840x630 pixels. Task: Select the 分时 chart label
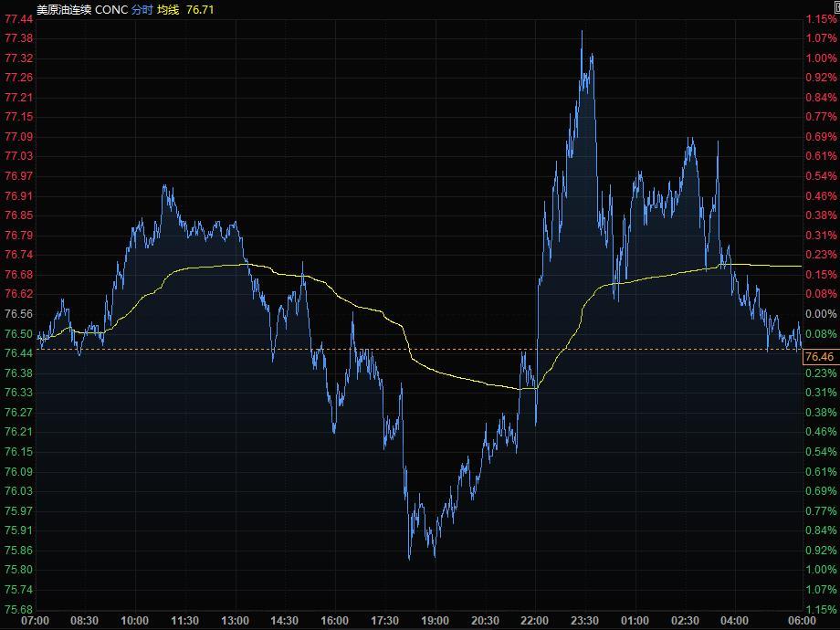click(142, 9)
